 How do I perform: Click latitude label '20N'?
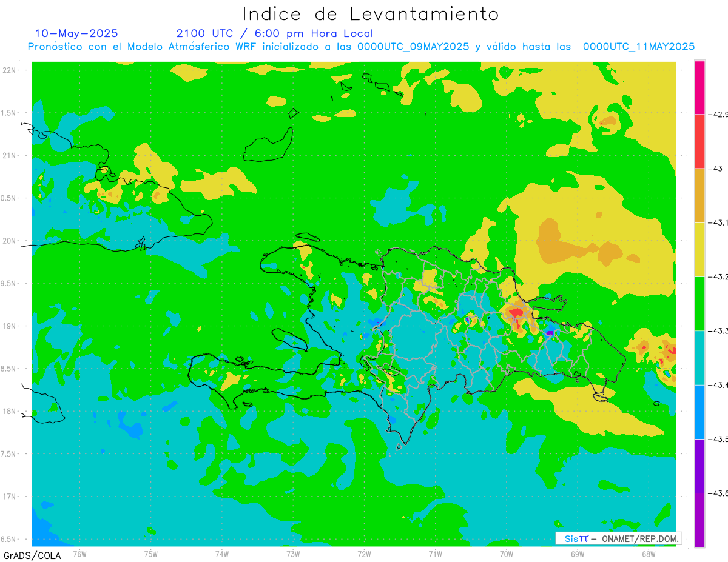click(x=8, y=241)
